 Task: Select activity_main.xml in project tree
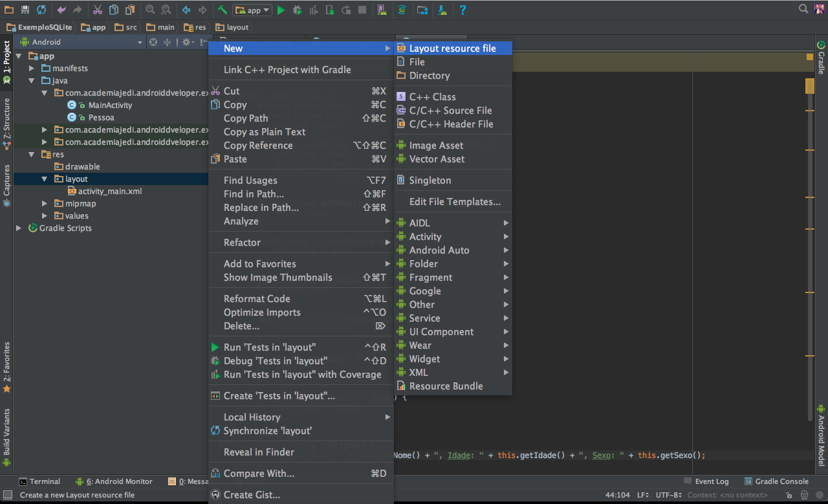pos(109,192)
